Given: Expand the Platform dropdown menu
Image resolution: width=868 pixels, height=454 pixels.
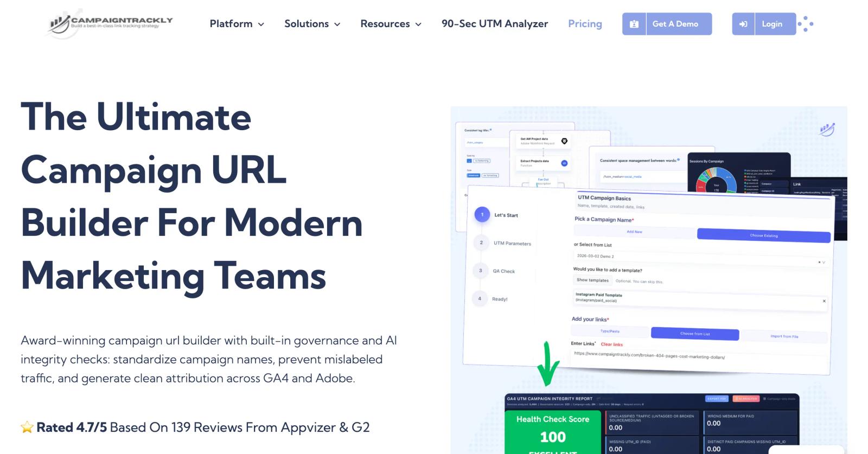Looking at the screenshot, I should tap(237, 24).
